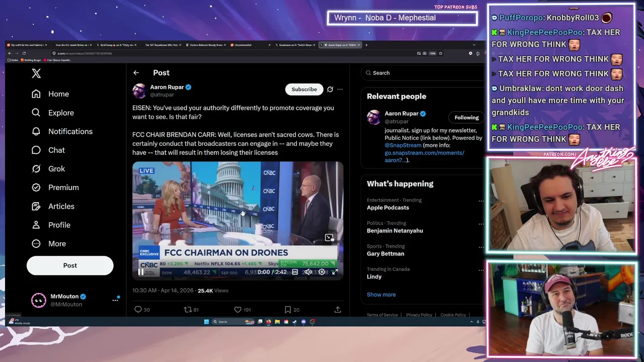
Task: Open the Windows Start menu
Action: [x=206, y=322]
